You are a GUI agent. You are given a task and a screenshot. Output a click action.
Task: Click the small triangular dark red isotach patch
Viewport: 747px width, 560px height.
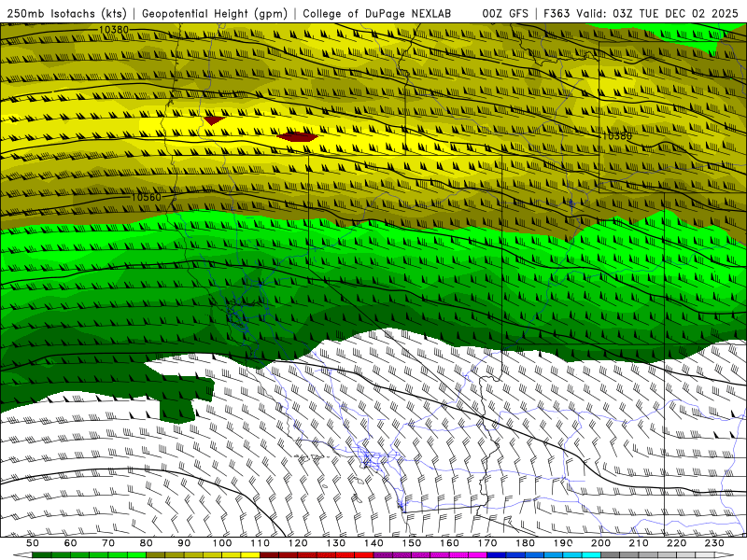point(214,120)
